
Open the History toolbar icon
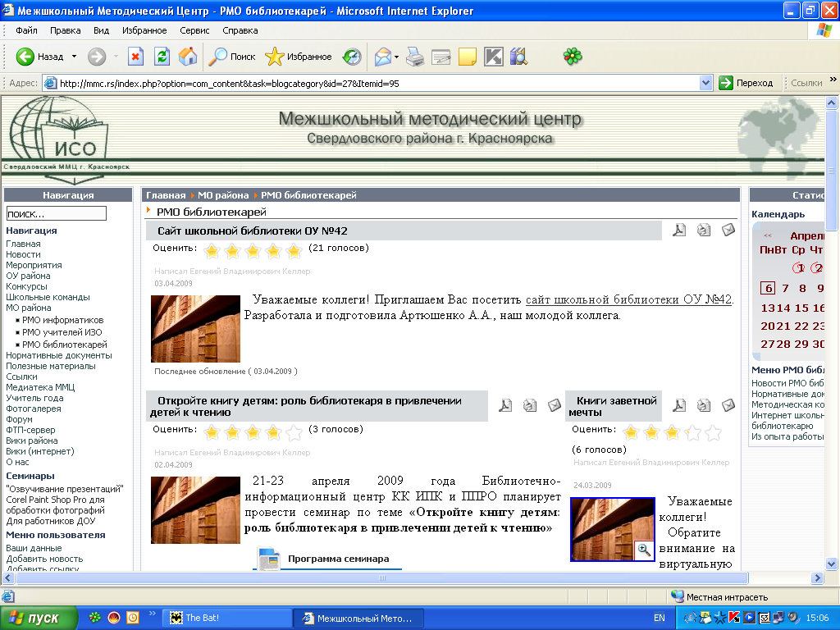coord(352,57)
